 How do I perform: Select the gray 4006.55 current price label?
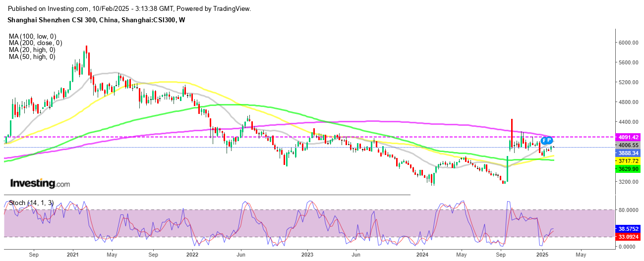click(x=628, y=145)
